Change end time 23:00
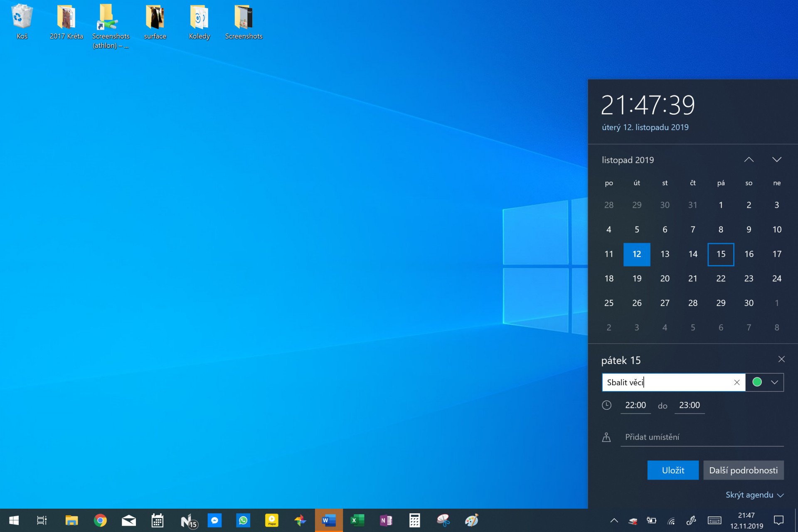798x532 pixels. (690, 405)
